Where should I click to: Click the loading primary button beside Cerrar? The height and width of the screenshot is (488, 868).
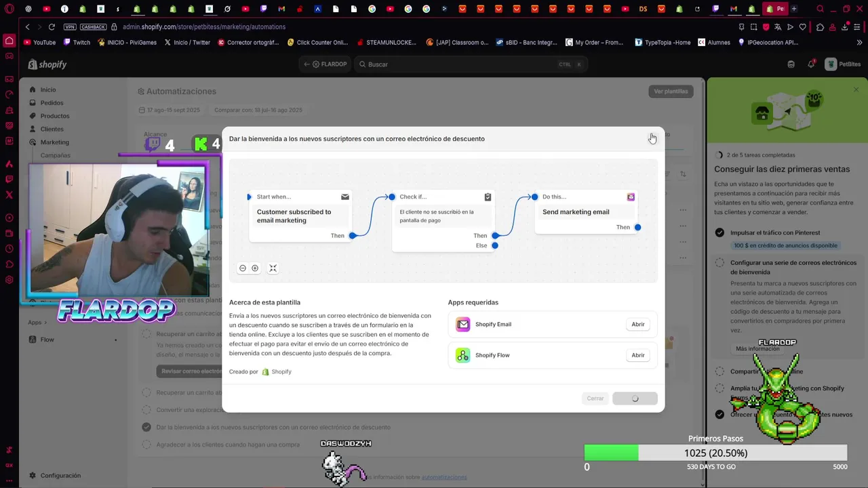(x=635, y=399)
